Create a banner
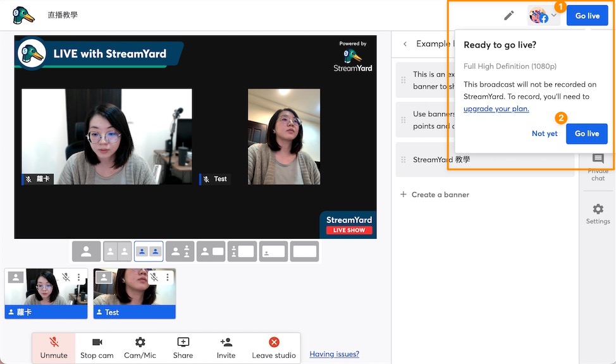The image size is (616, 364). coord(434,195)
